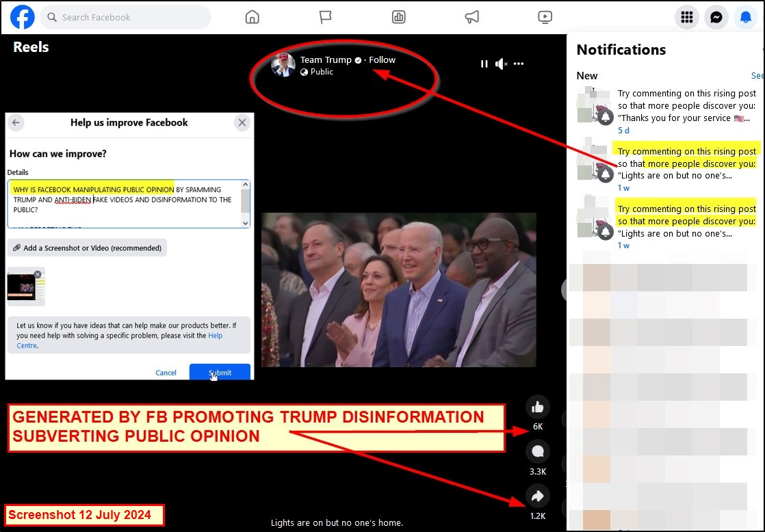The height and width of the screenshot is (532, 765).
Task: Pause the reel
Action: pyautogui.click(x=484, y=64)
